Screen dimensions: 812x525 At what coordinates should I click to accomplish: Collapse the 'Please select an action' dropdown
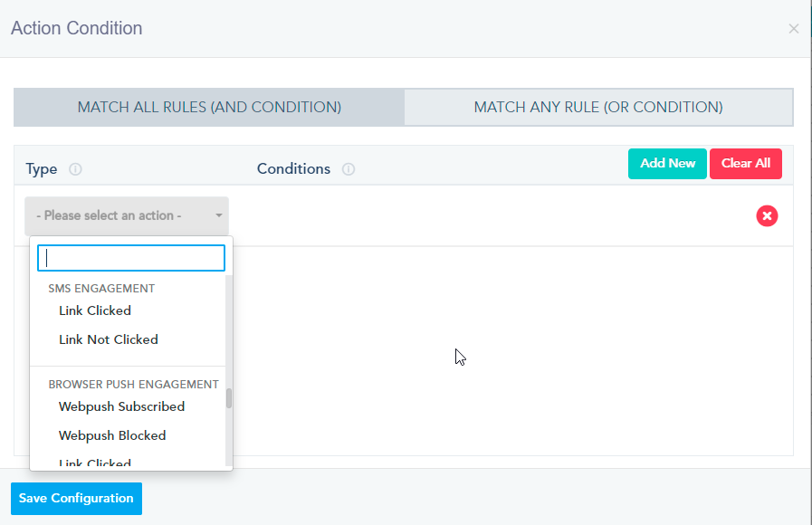click(127, 215)
